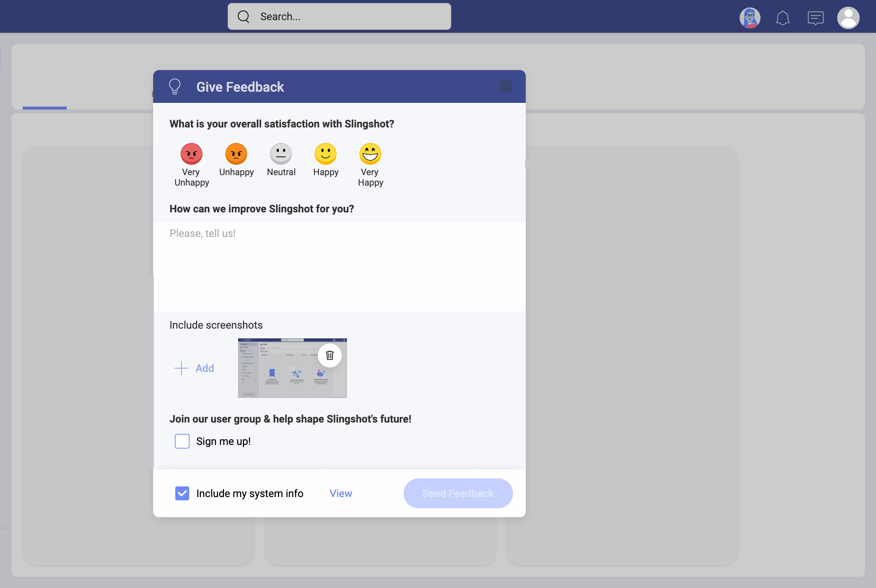The image size is (876, 588).
Task: Click the Include screenshots label
Action: tap(216, 325)
